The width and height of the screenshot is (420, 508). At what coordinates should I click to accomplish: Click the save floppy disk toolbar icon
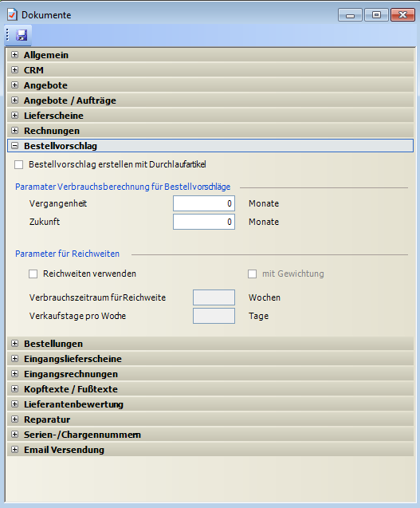click(22, 35)
